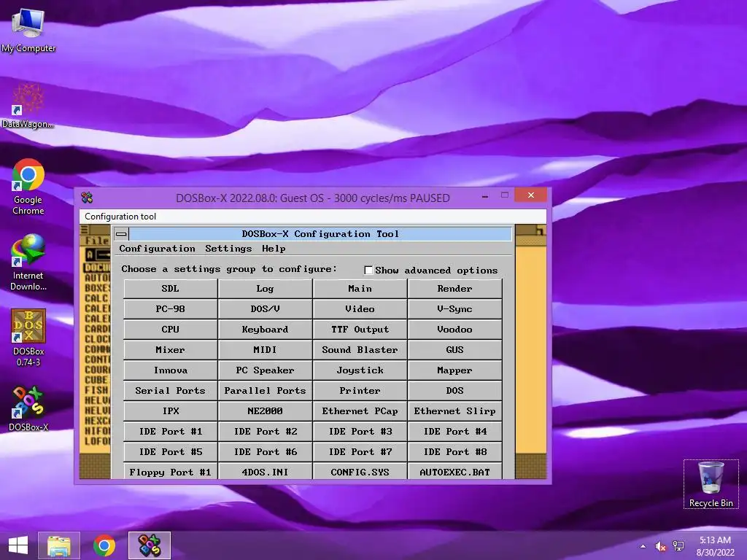
Task: Open File Explorer from the taskbar
Action: coord(59,545)
